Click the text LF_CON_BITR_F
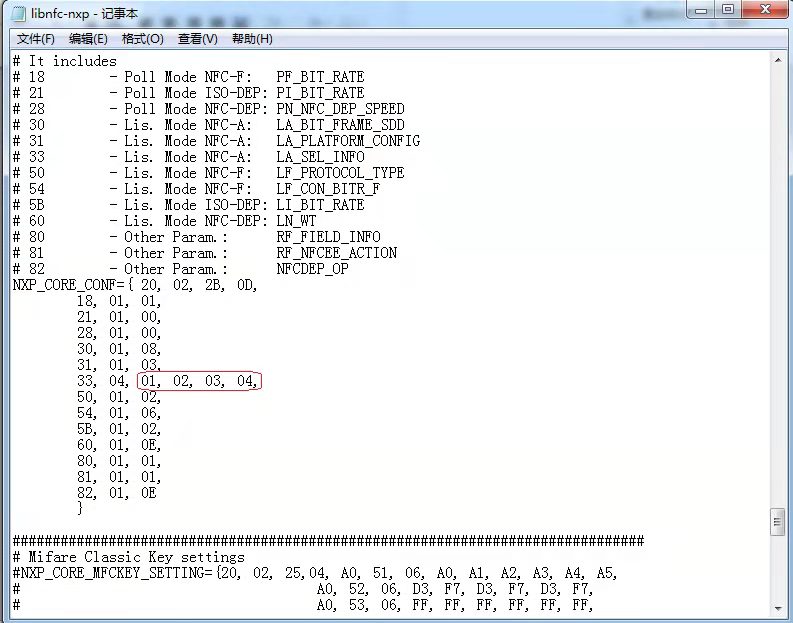The height and width of the screenshot is (623, 793). pyautogui.click(x=328, y=189)
